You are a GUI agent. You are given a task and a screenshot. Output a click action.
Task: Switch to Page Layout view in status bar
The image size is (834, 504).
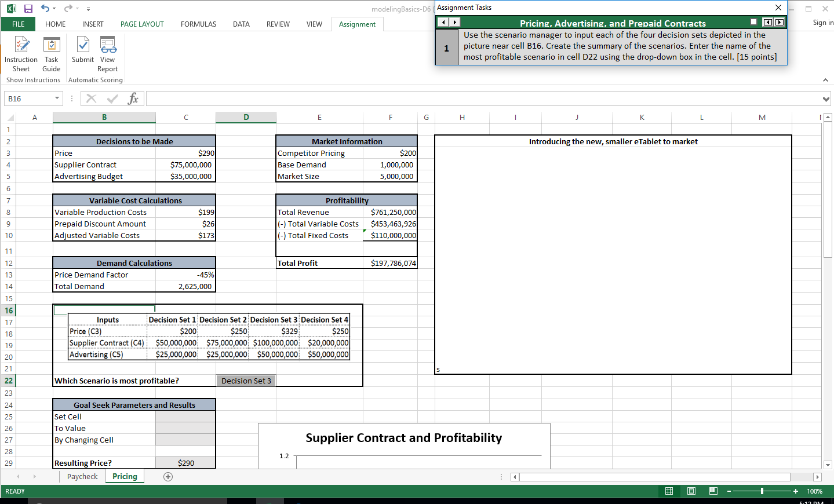pos(691,491)
